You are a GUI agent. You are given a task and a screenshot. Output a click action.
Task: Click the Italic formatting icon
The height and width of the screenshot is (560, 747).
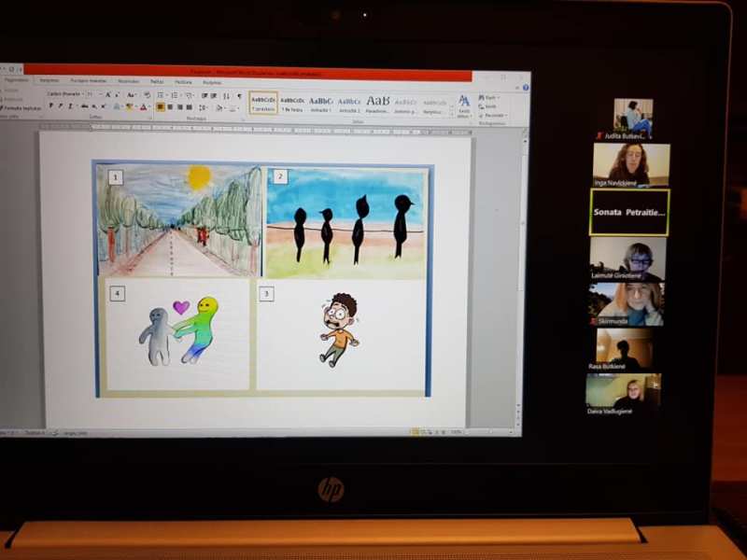tap(60, 105)
